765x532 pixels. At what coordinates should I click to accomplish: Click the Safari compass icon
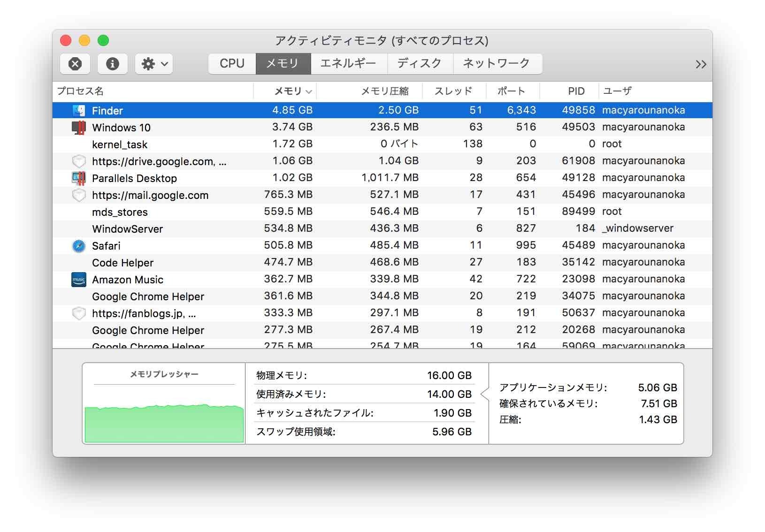(79, 246)
